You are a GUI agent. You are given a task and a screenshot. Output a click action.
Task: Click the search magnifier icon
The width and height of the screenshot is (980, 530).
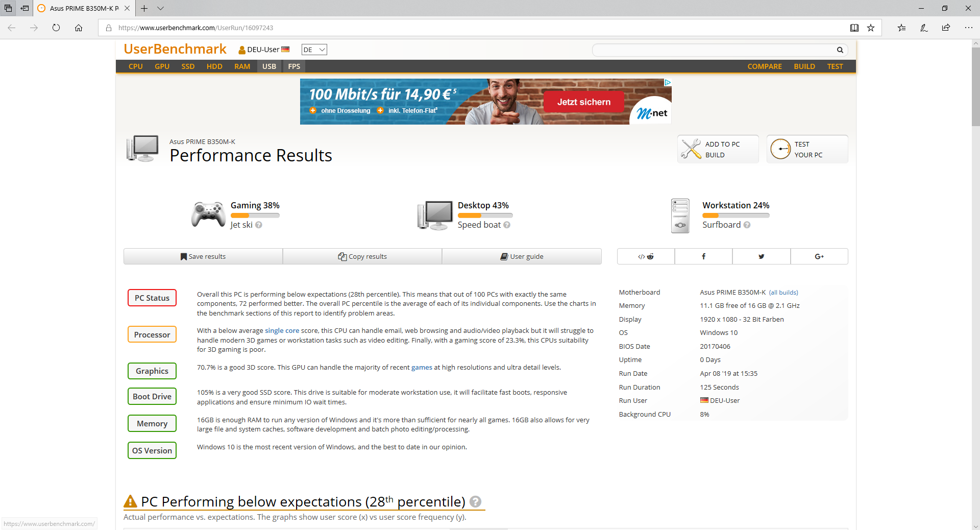pyautogui.click(x=840, y=50)
